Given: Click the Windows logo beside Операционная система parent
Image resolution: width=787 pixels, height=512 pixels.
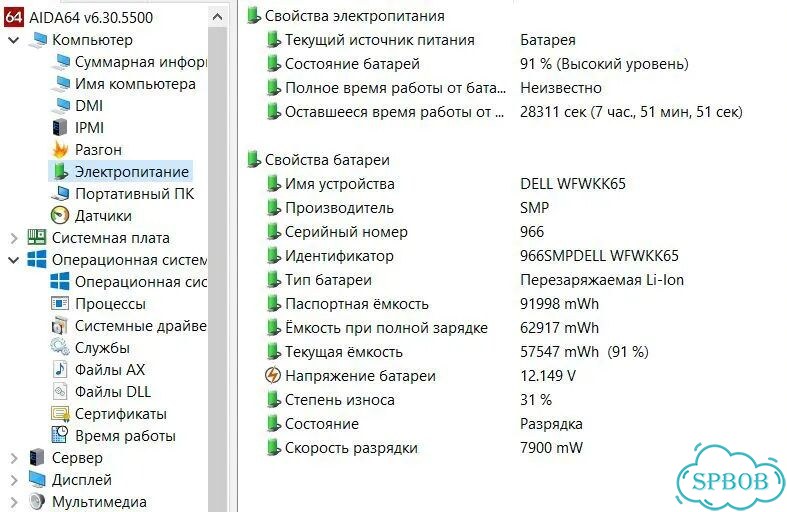Looking at the screenshot, I should point(37,260).
